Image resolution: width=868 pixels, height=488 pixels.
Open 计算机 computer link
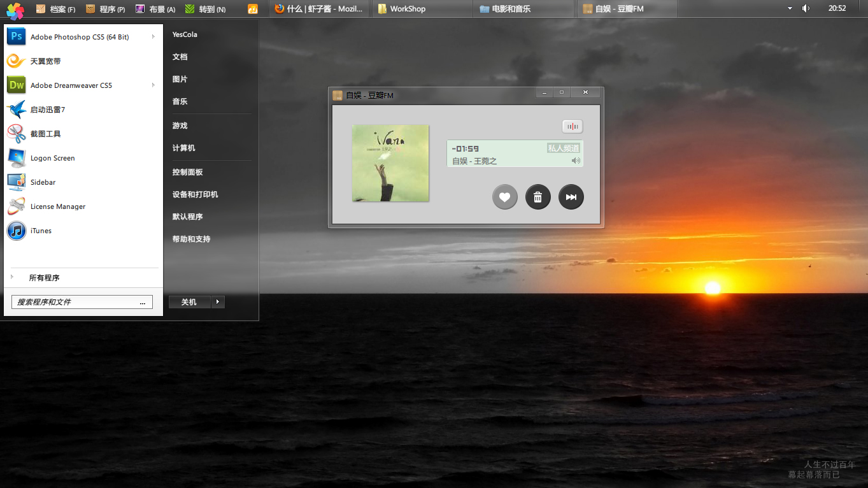coord(183,148)
